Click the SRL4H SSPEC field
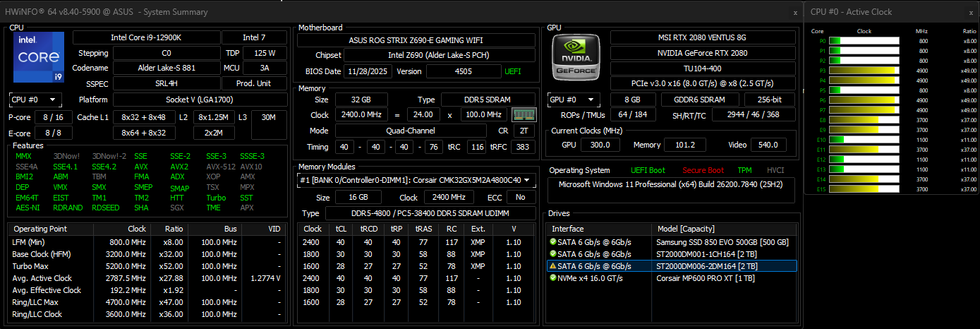This screenshot has height=329, width=980. point(167,84)
